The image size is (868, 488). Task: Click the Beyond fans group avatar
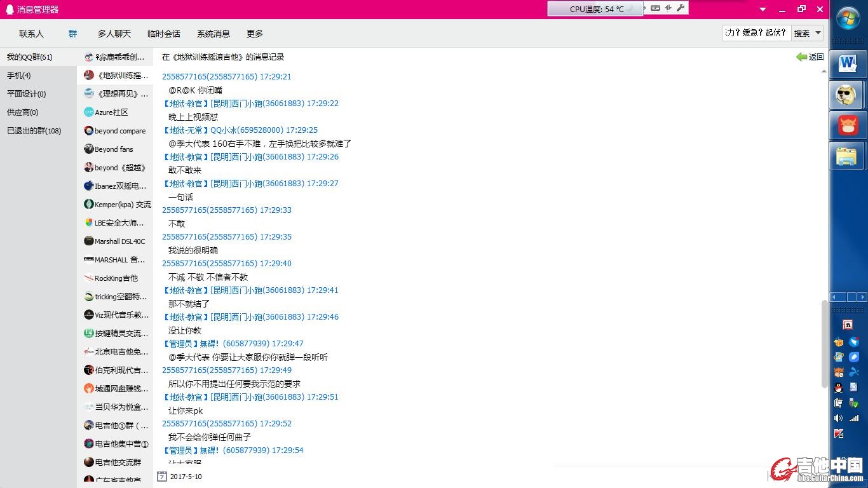pos(89,149)
